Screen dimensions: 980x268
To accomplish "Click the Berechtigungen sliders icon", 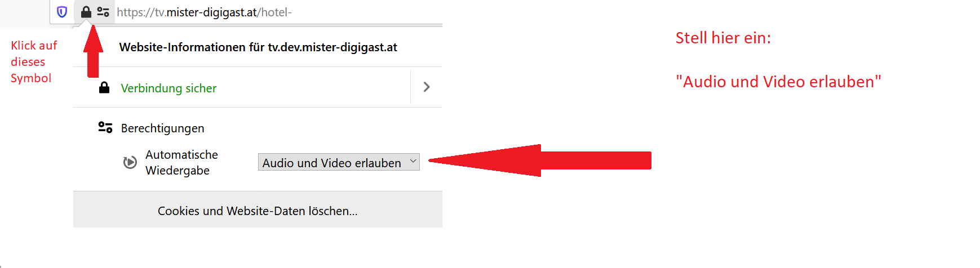I will tap(105, 127).
